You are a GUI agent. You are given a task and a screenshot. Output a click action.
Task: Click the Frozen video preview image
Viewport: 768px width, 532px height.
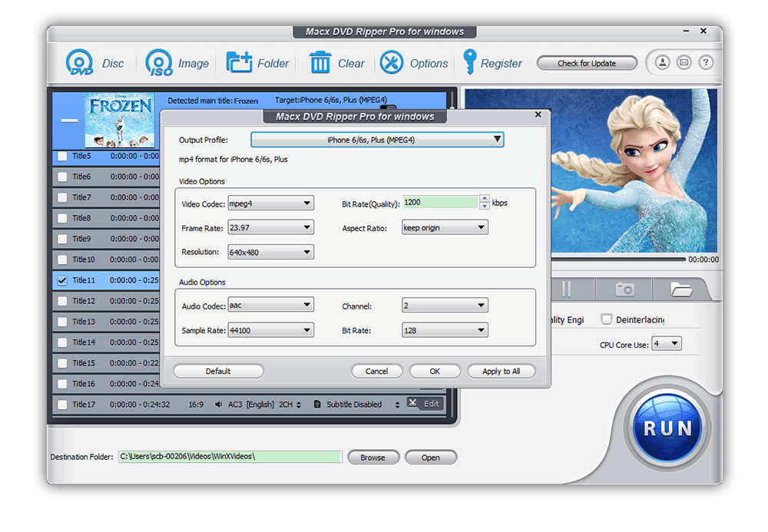coord(634,170)
